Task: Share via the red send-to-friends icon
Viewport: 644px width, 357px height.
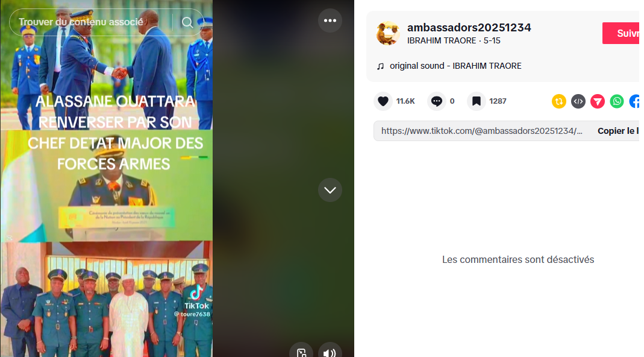Action: click(597, 101)
